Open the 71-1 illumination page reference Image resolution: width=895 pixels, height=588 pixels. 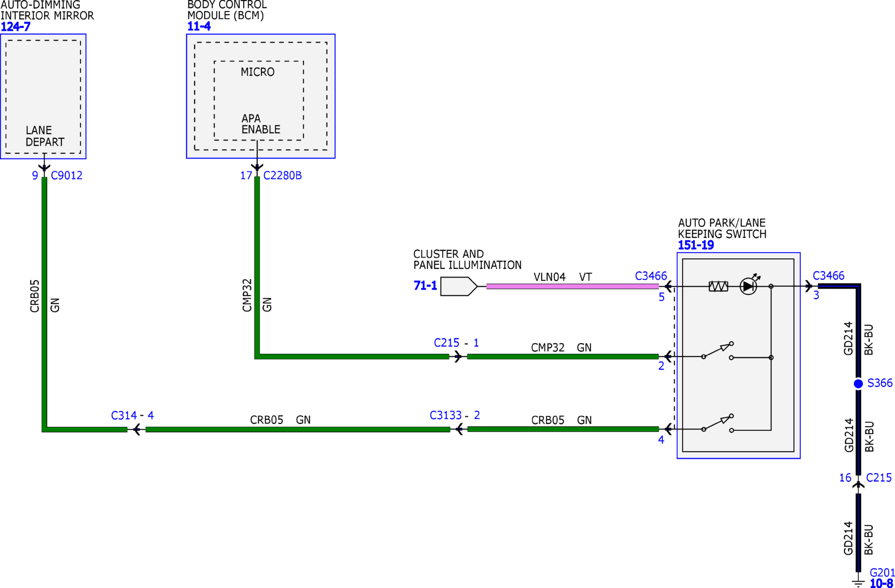pos(425,286)
